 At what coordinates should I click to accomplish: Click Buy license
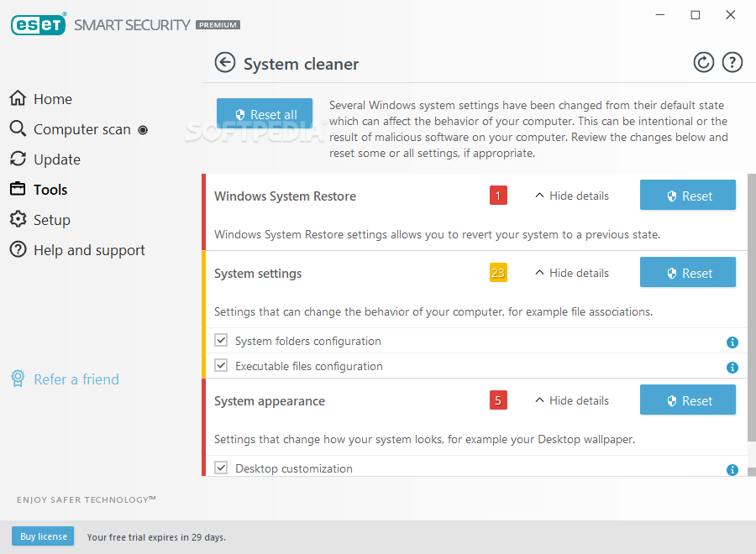point(43,536)
